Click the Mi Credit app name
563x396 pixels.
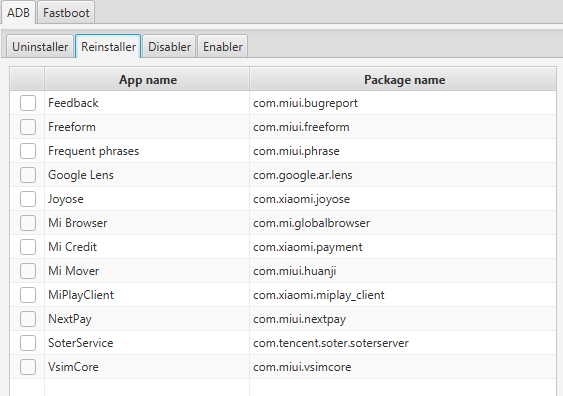[73, 247]
